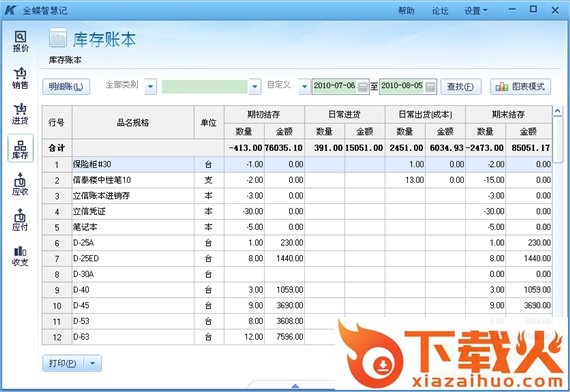The height and width of the screenshot is (392, 570).
Task: Open the green product filter dropdown
Action: pyautogui.click(x=255, y=87)
